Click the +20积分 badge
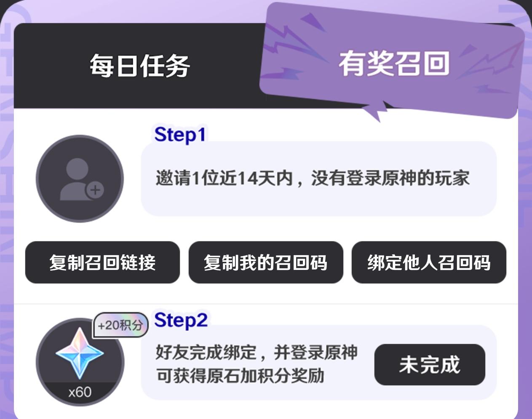This screenshot has height=419, width=532. [x=121, y=325]
